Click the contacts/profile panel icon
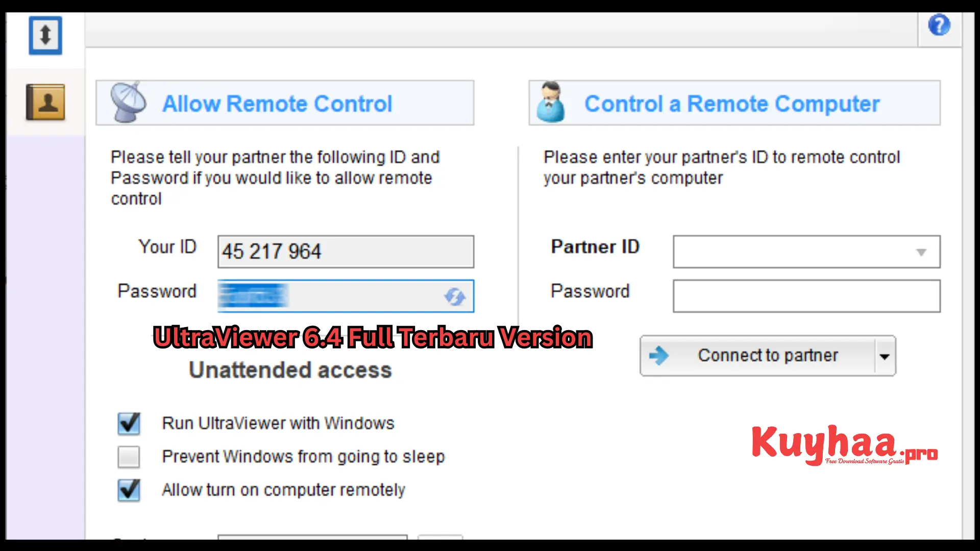 pyautogui.click(x=46, y=101)
